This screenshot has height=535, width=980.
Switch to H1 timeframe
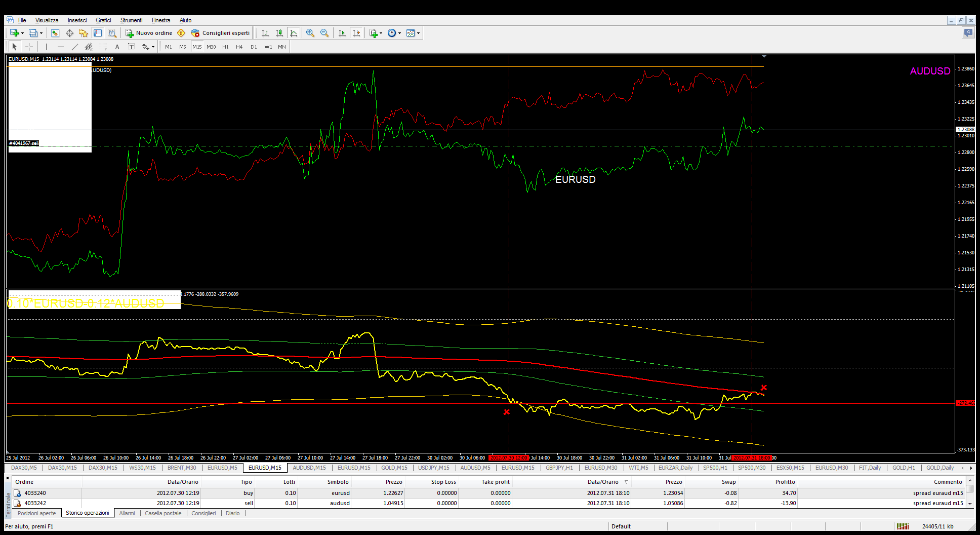tap(225, 47)
